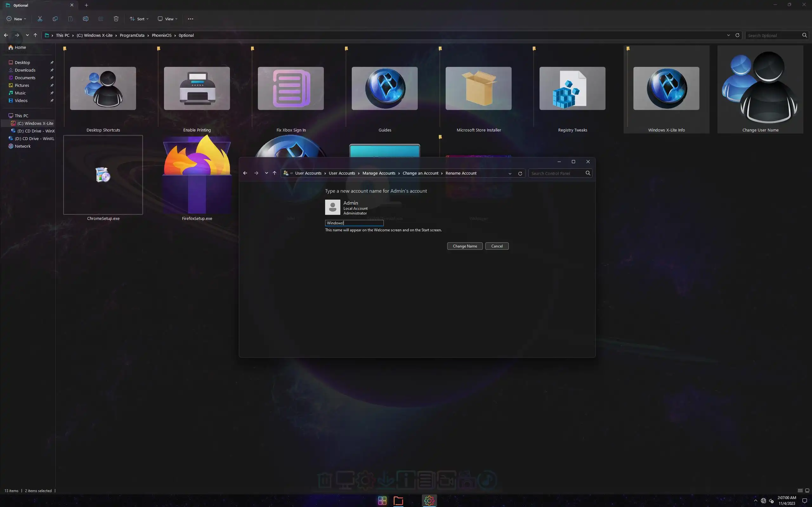
Task: Click the Cancel button
Action: [x=497, y=246]
